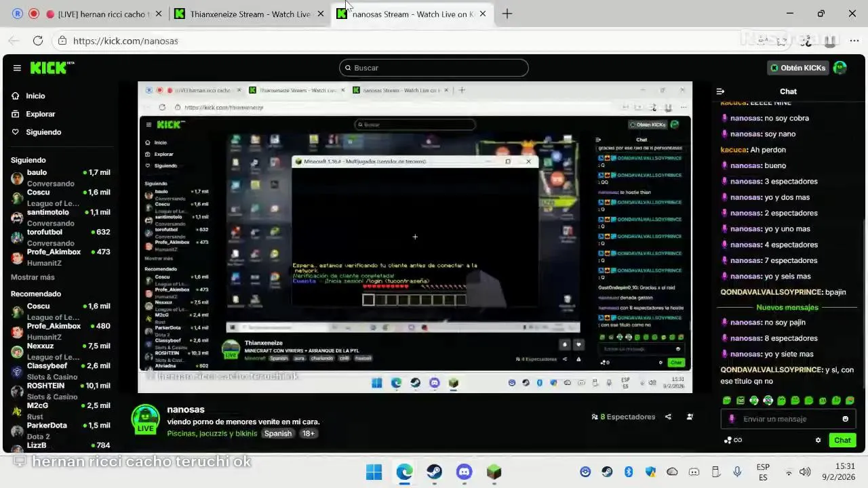Open the Piscinas, jacuzzis y bikinis category

coord(212,433)
